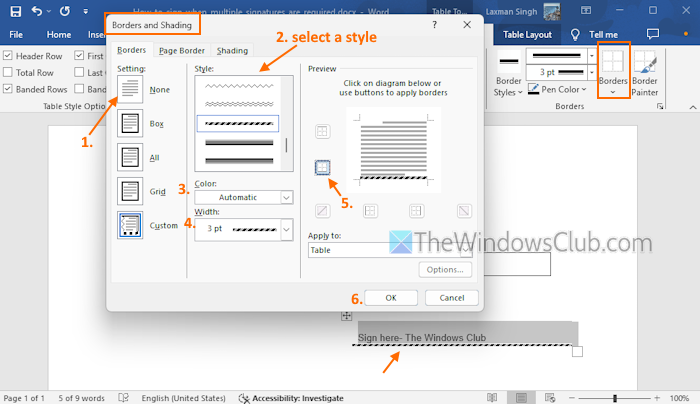Toggle the diagonal down border button

(x=464, y=211)
